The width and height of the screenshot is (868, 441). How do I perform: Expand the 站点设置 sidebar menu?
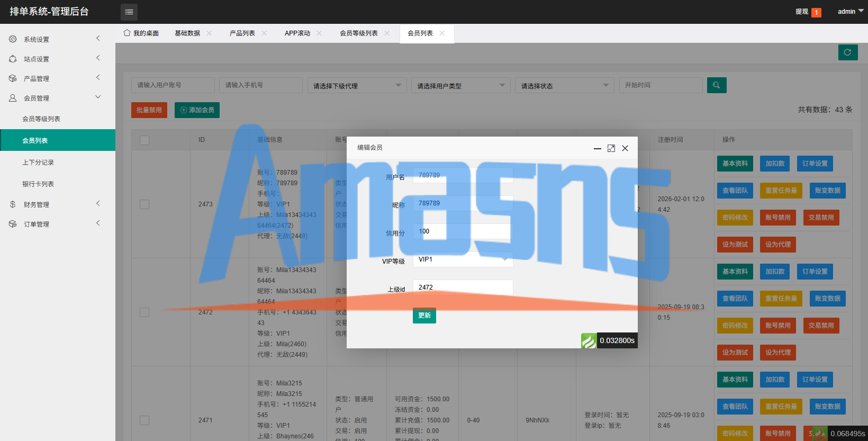coord(58,59)
